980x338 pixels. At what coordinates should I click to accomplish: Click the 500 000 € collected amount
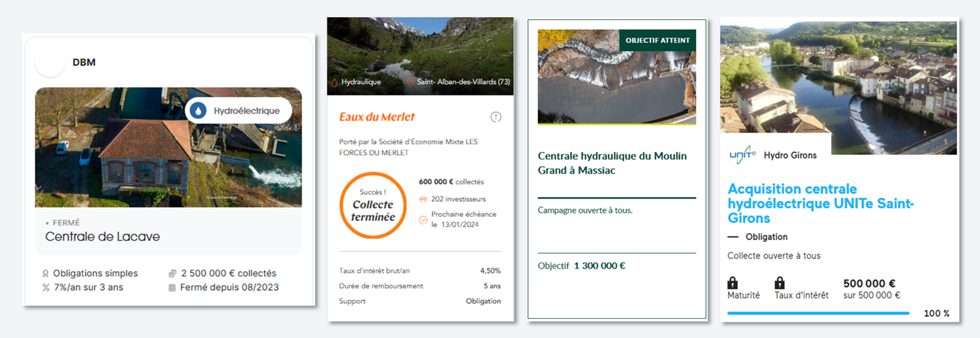coord(869,284)
